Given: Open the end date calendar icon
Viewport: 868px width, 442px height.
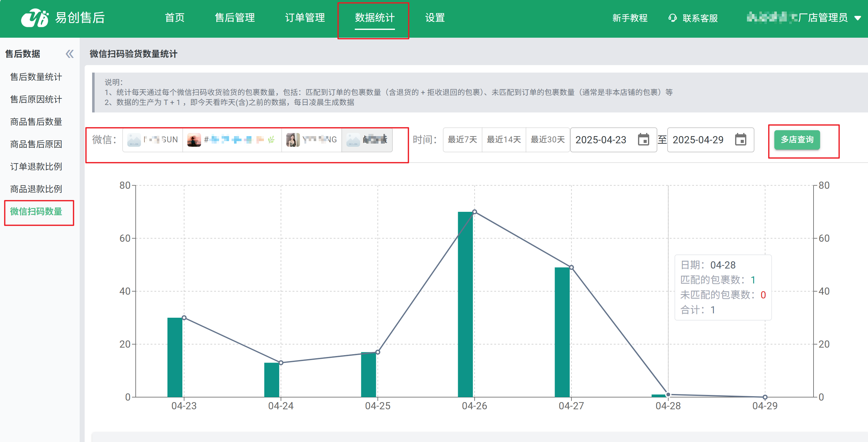Looking at the screenshot, I should pos(740,140).
